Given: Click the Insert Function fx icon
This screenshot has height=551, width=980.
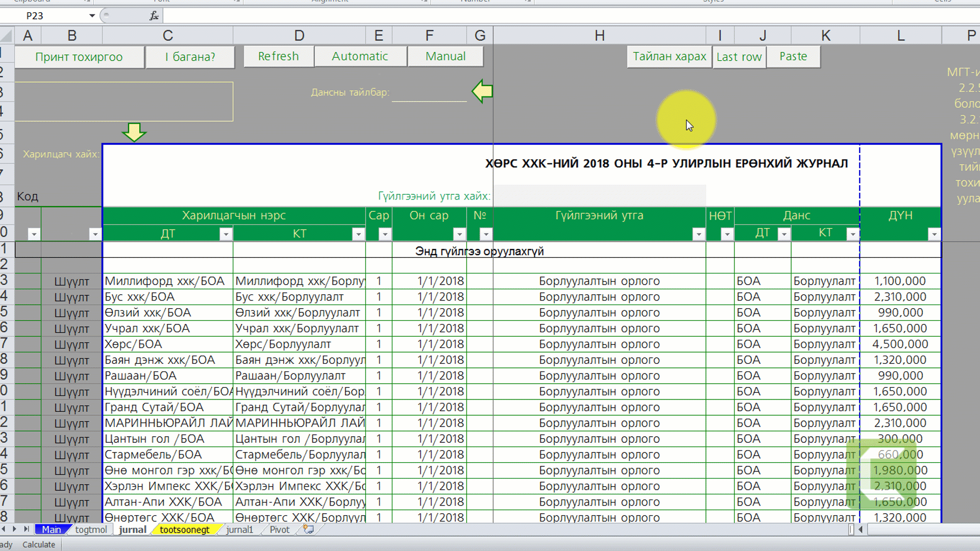Looking at the screenshot, I should click(x=154, y=16).
